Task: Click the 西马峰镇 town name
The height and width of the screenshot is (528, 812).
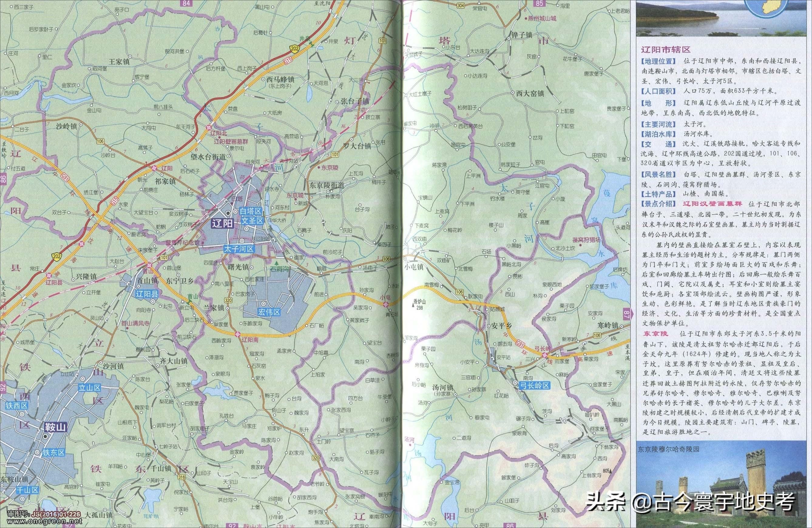Action: click(280, 79)
